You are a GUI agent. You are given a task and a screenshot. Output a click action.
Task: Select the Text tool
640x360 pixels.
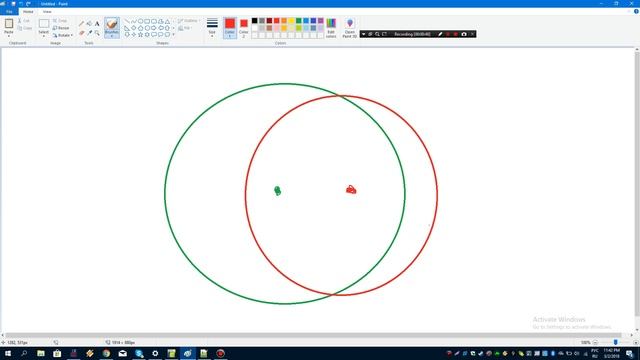(x=97, y=24)
